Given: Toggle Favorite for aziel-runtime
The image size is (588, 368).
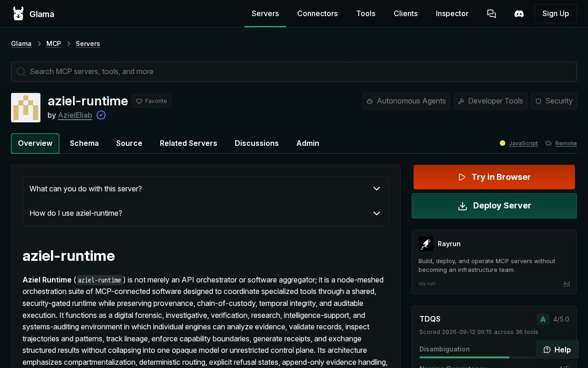Looking at the screenshot, I should pos(152,101).
